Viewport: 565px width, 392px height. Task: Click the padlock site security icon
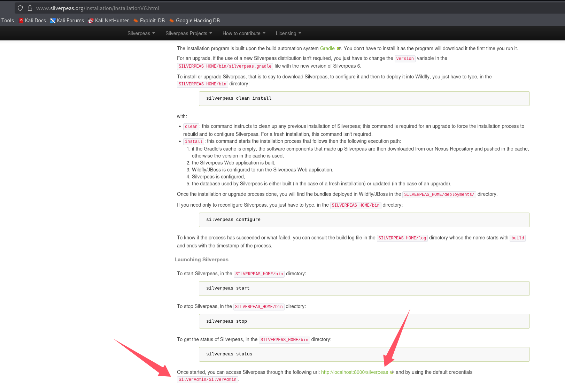click(30, 8)
